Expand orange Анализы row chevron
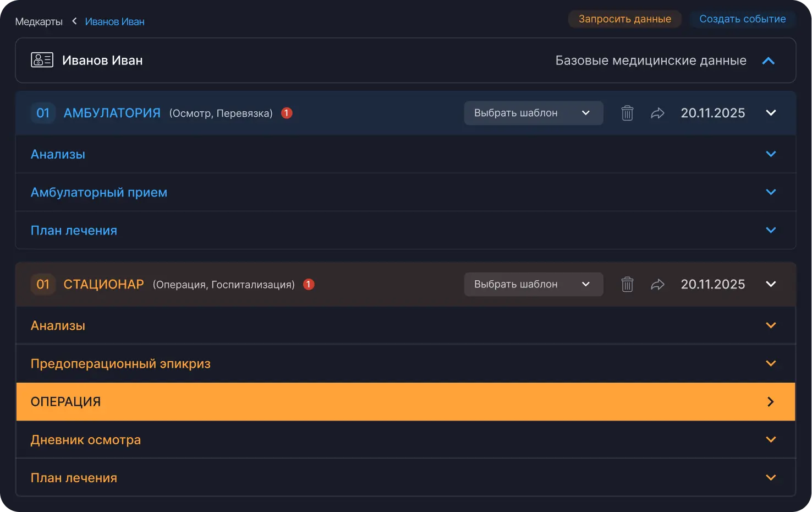The height and width of the screenshot is (512, 812). point(771,325)
